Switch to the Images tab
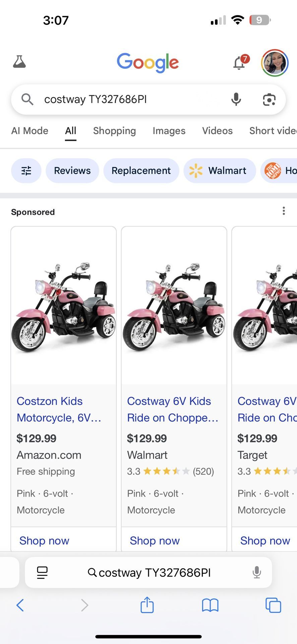Image resolution: width=297 pixels, height=644 pixels. [169, 131]
